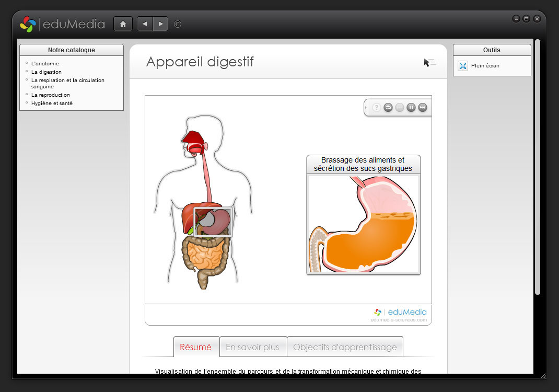Screen dimensions: 559x392
Task: Restart the animation with the return arrow
Action: (x=388, y=108)
